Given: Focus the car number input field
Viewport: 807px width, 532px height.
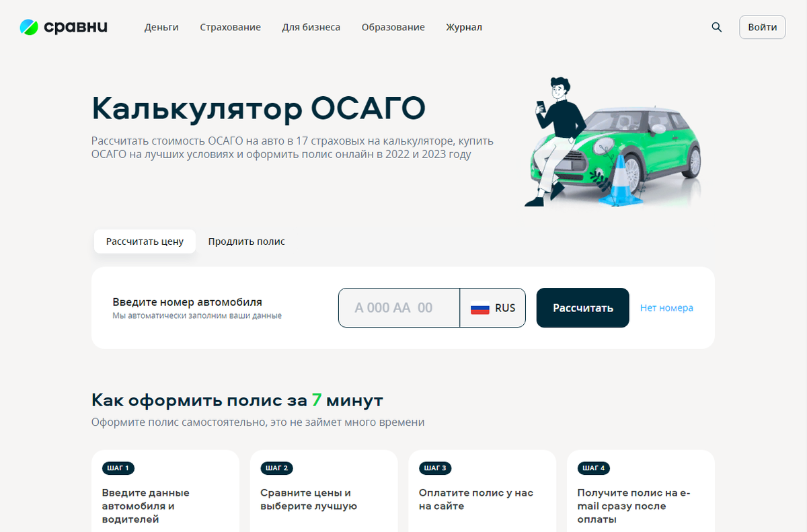Looking at the screenshot, I should (399, 308).
